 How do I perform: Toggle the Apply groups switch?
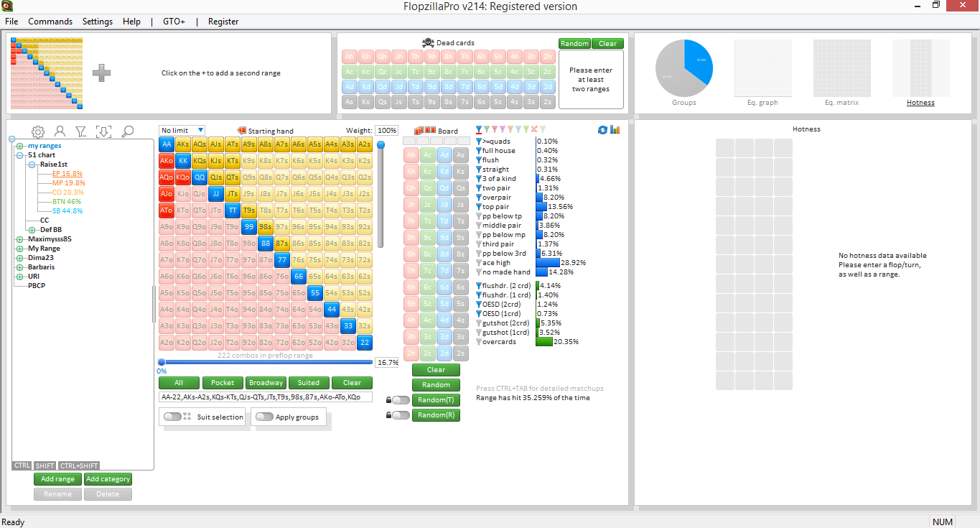click(x=264, y=417)
